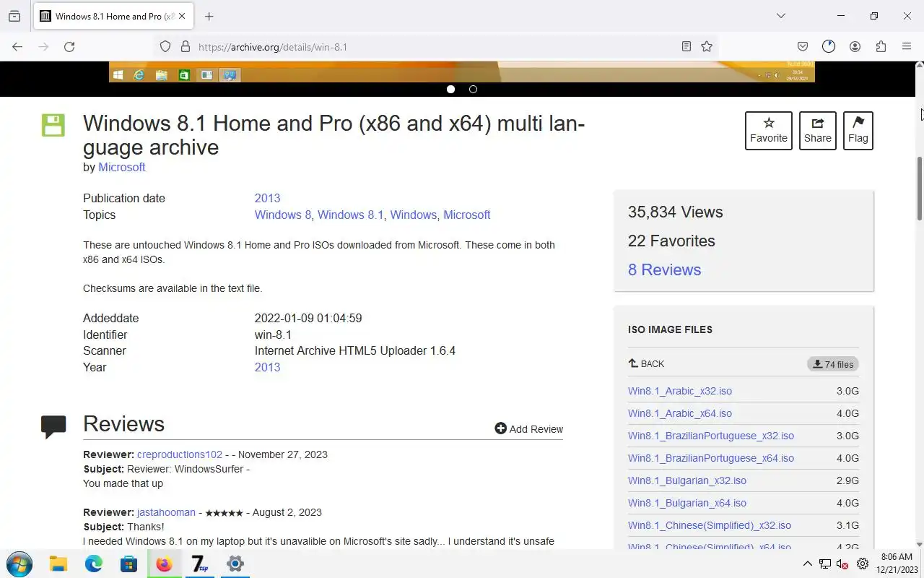Click the Favorite star button
This screenshot has height=578, width=924.
point(769,131)
